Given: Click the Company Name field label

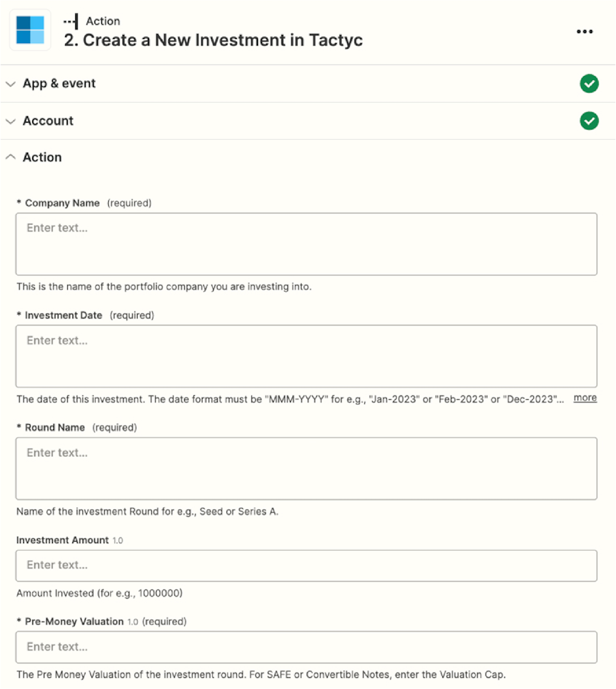Looking at the screenshot, I should [62, 203].
